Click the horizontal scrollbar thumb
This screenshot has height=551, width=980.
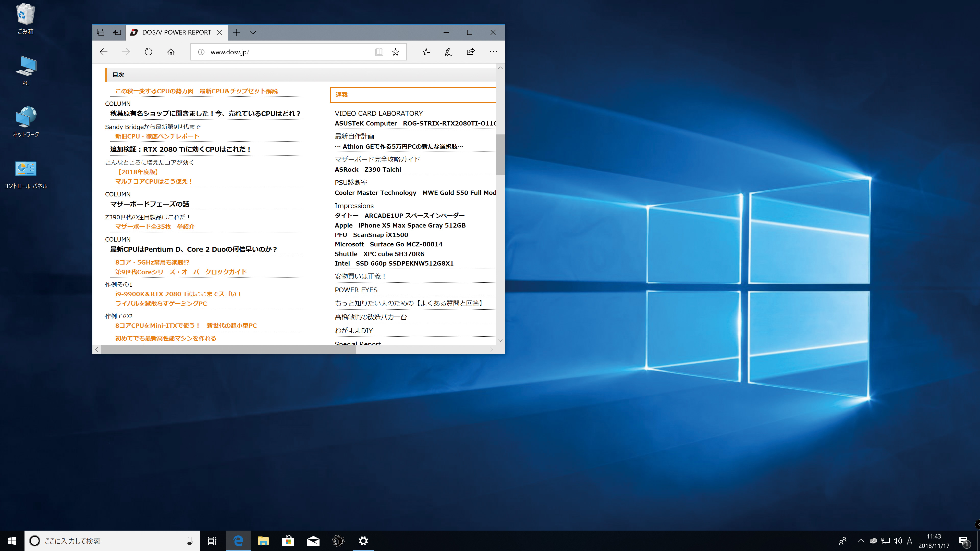coord(228,349)
